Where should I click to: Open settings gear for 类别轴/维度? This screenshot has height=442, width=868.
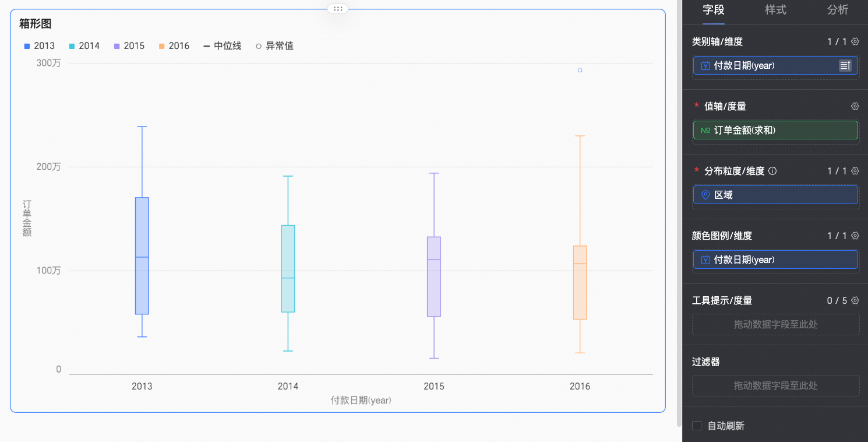click(855, 41)
